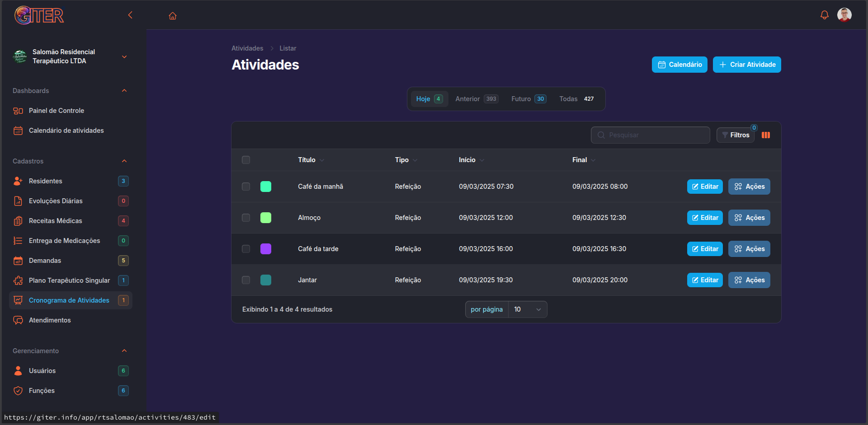The height and width of the screenshot is (425, 868).
Task: Click Plano Terapêutico Singular puzzle icon
Action: (x=18, y=280)
